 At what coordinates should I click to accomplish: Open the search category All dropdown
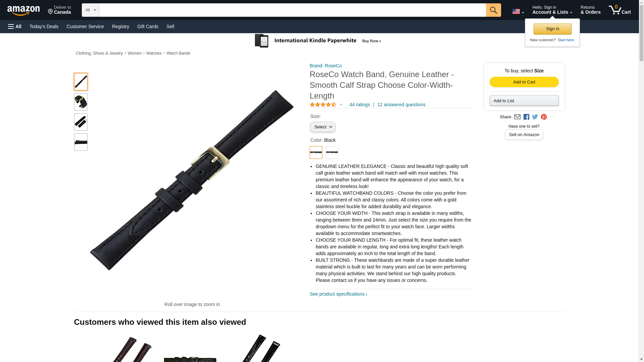pos(91,10)
